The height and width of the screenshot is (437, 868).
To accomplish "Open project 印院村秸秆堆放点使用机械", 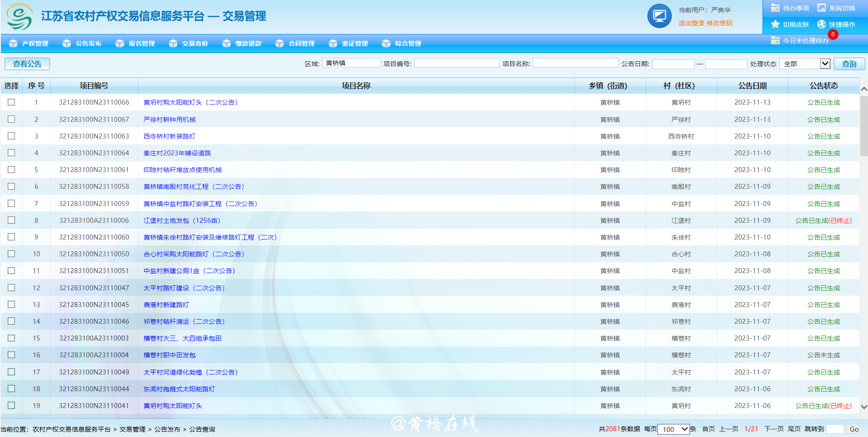I will 183,170.
